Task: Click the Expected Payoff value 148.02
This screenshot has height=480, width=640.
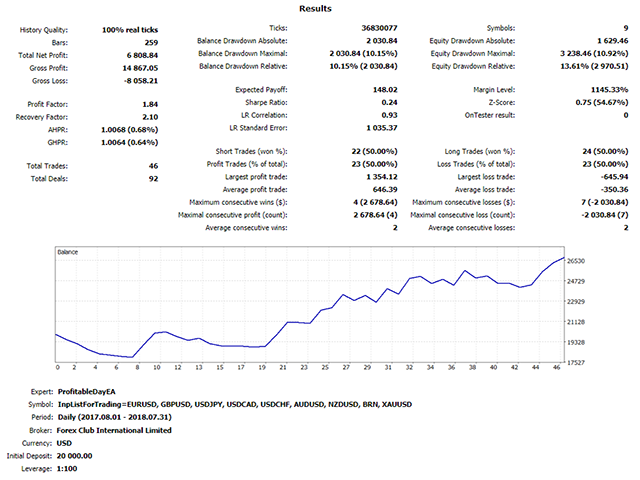Action: (x=385, y=89)
